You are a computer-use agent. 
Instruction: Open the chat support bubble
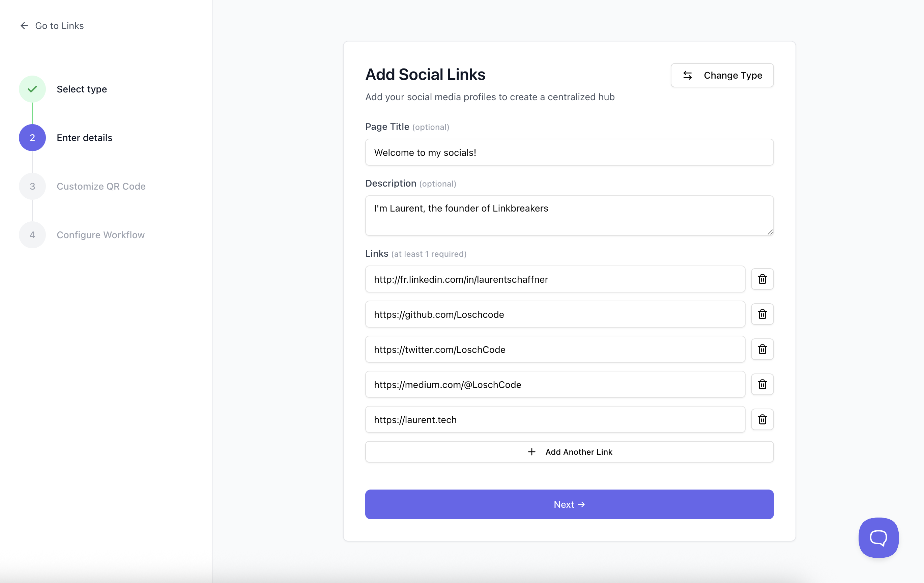pos(878,537)
